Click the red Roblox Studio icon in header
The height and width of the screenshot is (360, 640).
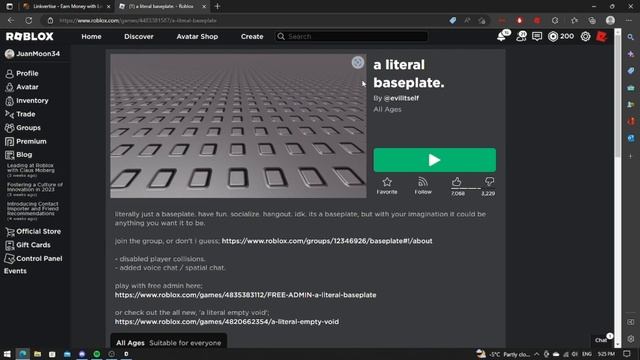pyautogui.click(x=601, y=36)
